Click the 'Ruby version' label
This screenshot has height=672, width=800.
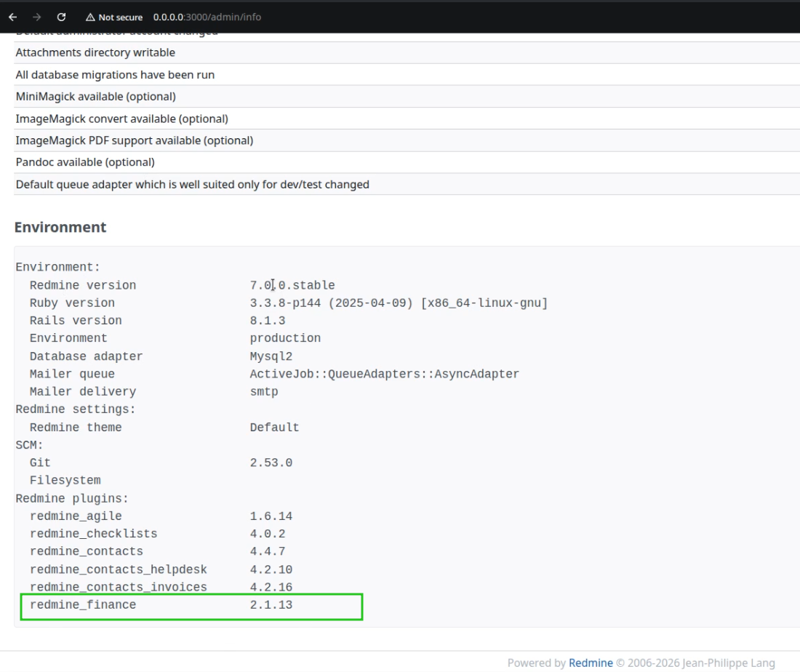(72, 303)
